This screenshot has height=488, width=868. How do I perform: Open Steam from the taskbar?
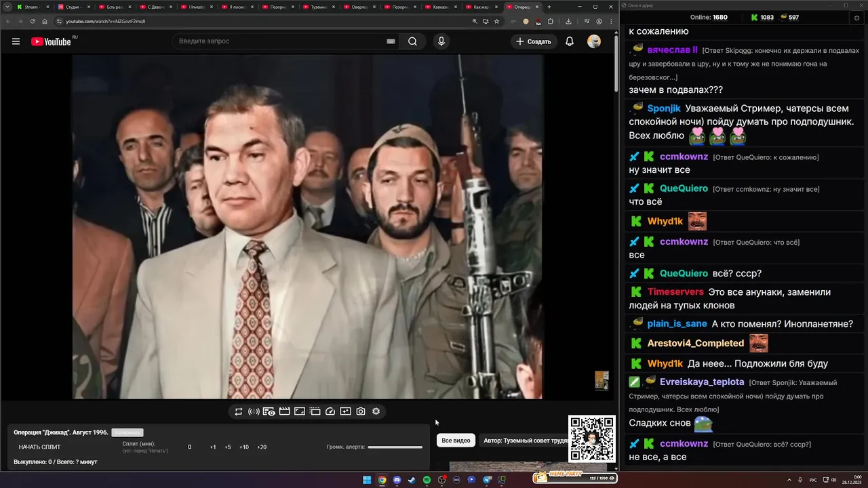(x=412, y=480)
